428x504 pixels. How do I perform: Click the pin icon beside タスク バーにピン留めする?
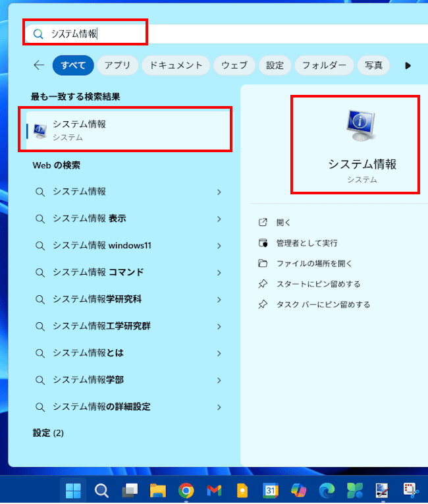click(263, 304)
